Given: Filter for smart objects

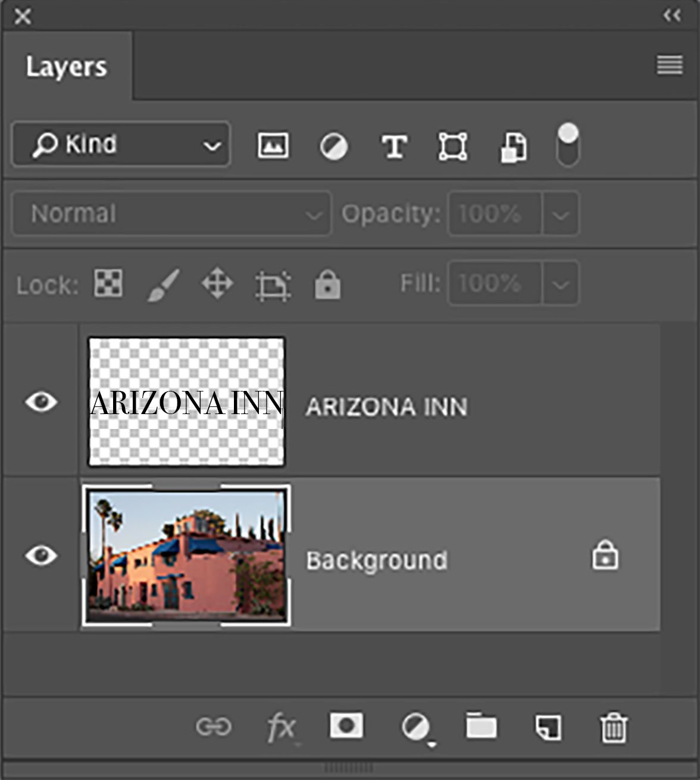Looking at the screenshot, I should tap(512, 145).
